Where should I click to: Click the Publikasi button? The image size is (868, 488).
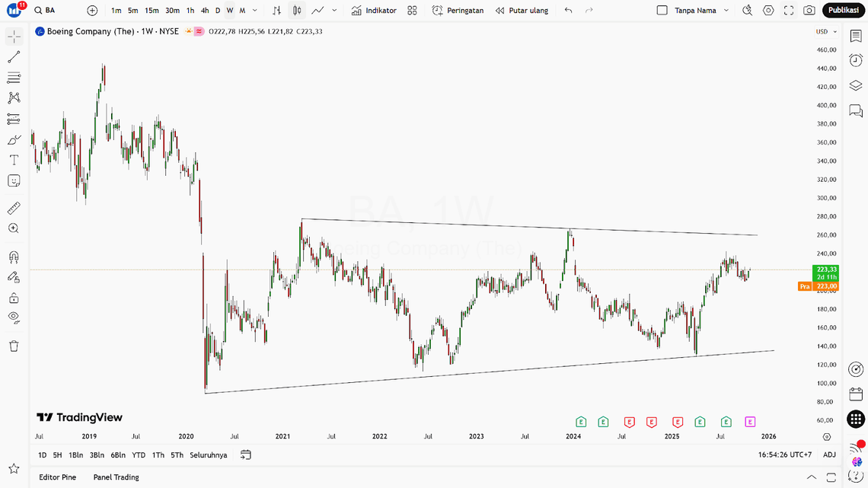tap(844, 11)
